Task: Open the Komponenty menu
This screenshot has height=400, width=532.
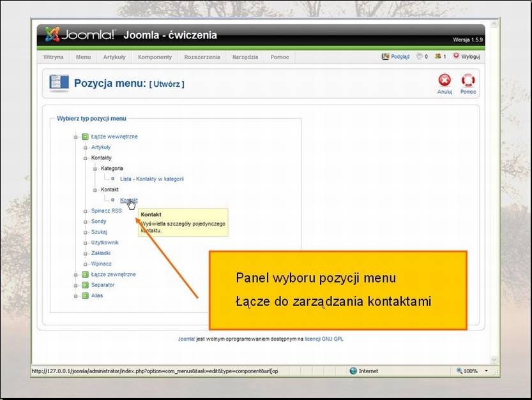Action: tap(155, 57)
